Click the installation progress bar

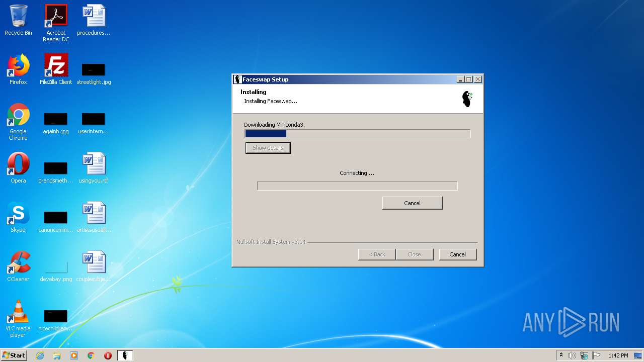(x=357, y=134)
